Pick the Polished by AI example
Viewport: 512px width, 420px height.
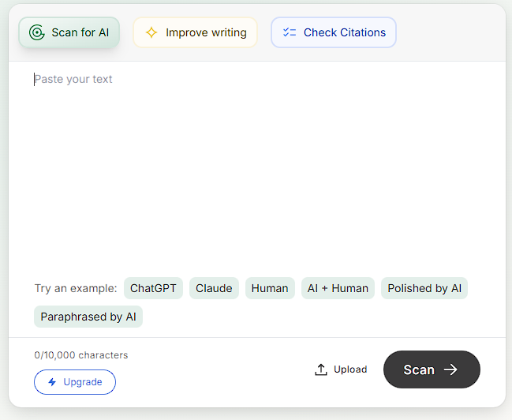424,288
